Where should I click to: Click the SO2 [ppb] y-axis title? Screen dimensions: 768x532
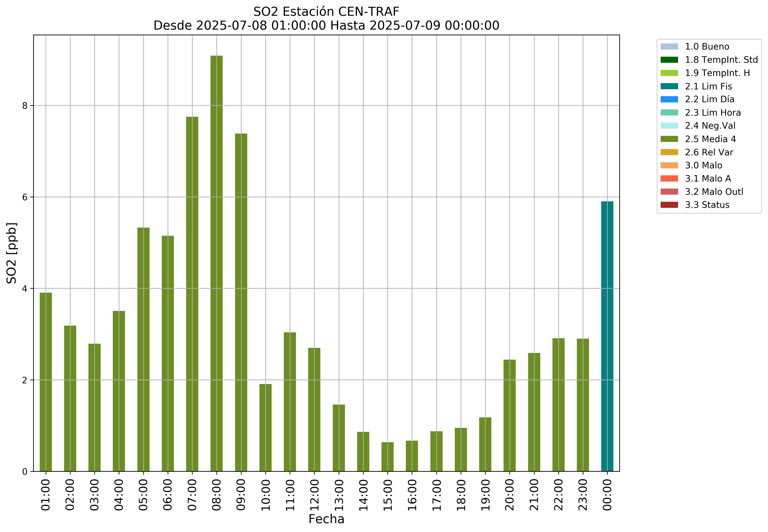[x=12, y=253]
